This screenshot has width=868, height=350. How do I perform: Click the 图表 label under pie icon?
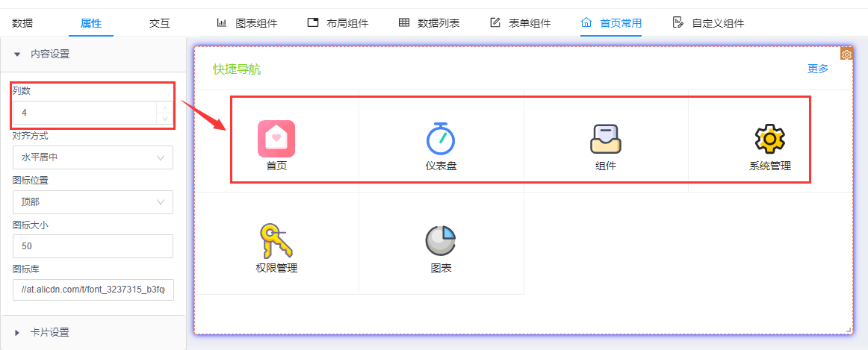(x=441, y=268)
